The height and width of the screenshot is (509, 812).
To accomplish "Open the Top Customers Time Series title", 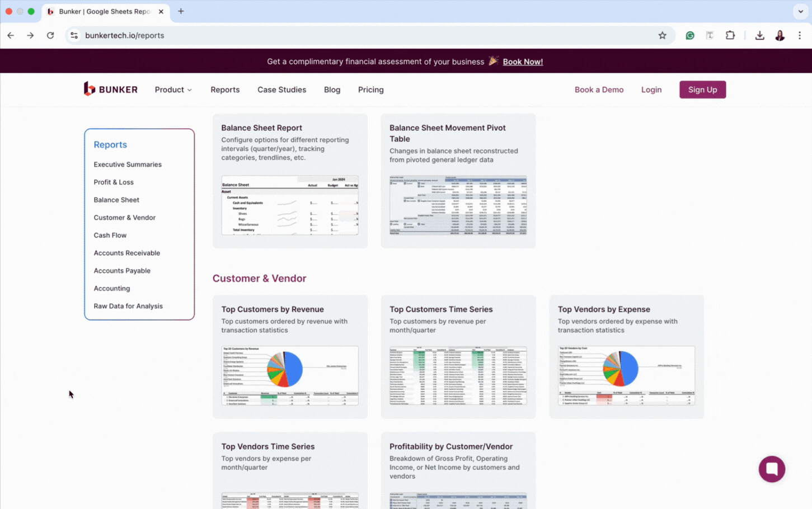I will click(441, 309).
